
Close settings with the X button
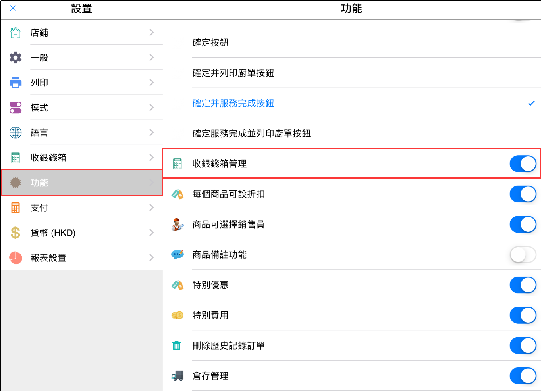[13, 8]
